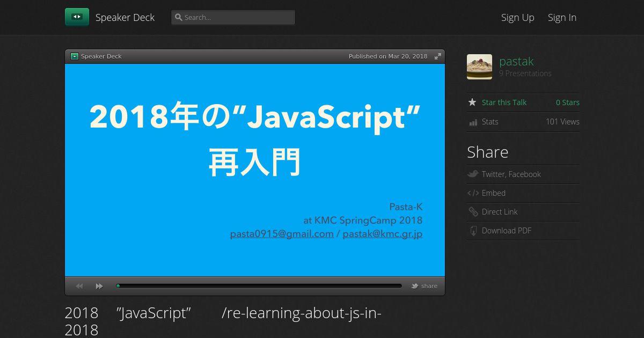Viewport: 644px width, 338px height.
Task: Open pastak's pasta avatar image
Action: (479, 67)
